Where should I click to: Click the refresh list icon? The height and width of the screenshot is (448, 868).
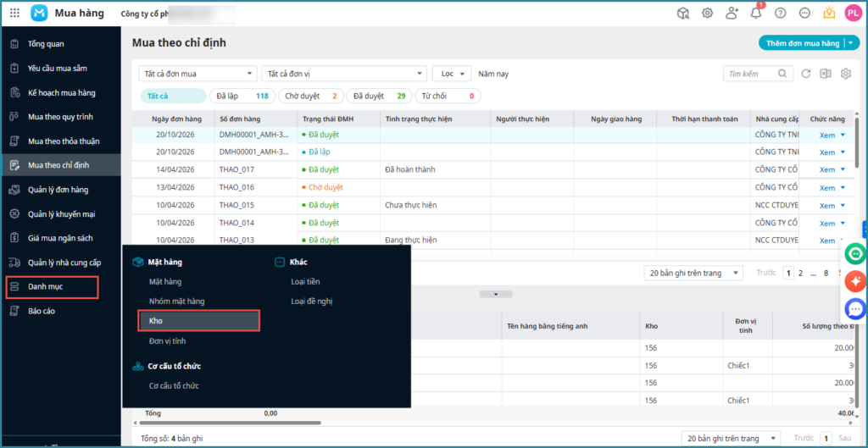click(806, 74)
